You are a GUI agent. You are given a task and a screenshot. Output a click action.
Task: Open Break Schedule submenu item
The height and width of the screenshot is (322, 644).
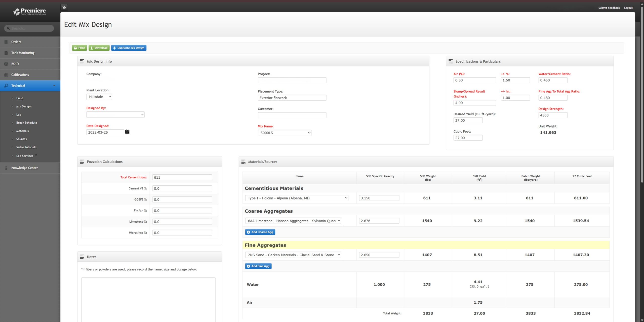[27, 123]
